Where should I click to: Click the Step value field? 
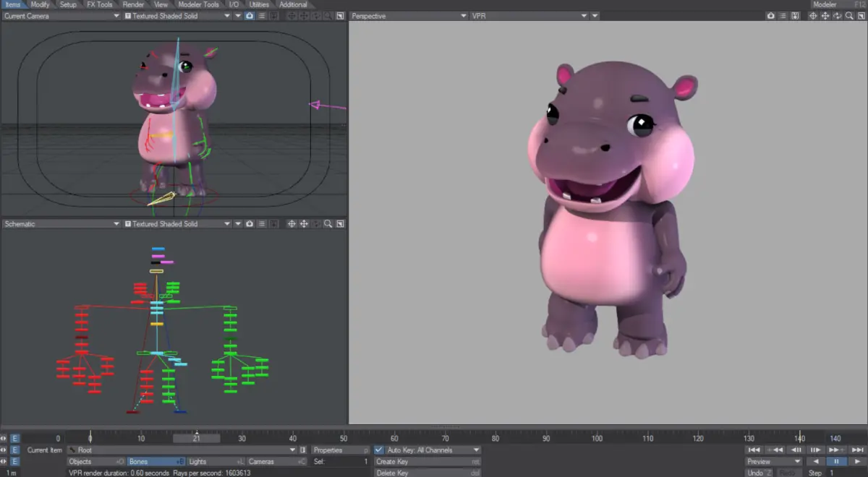point(847,473)
